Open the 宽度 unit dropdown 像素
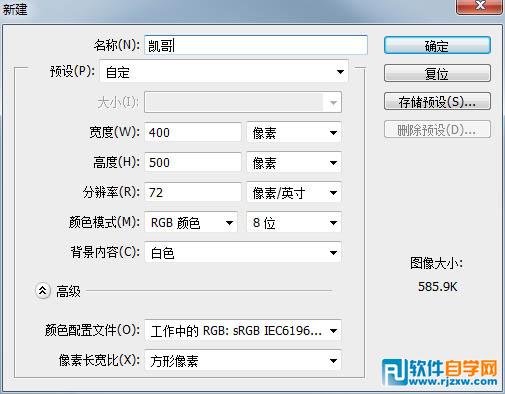 (x=294, y=132)
